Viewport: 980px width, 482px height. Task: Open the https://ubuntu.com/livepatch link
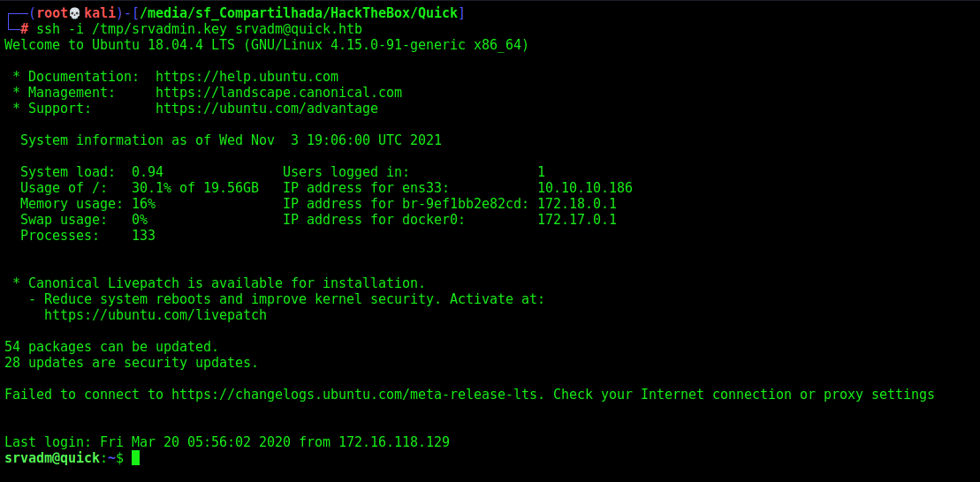[156, 315]
